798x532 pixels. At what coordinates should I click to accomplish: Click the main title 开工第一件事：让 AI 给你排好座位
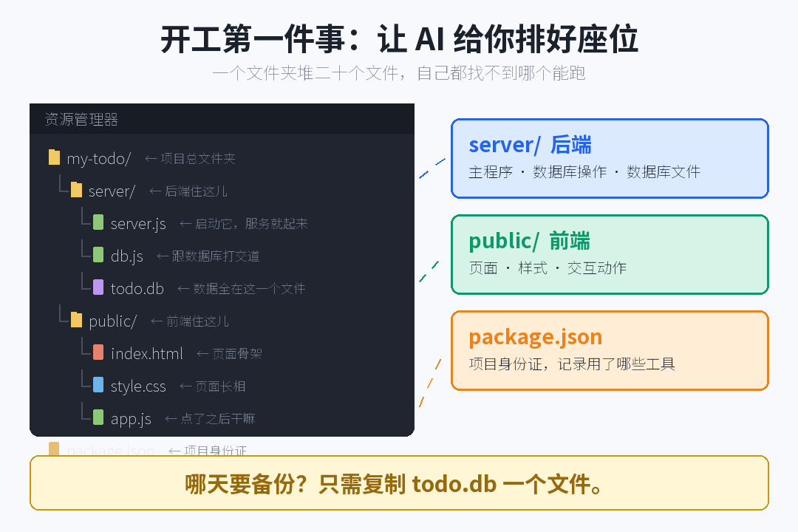click(x=400, y=39)
